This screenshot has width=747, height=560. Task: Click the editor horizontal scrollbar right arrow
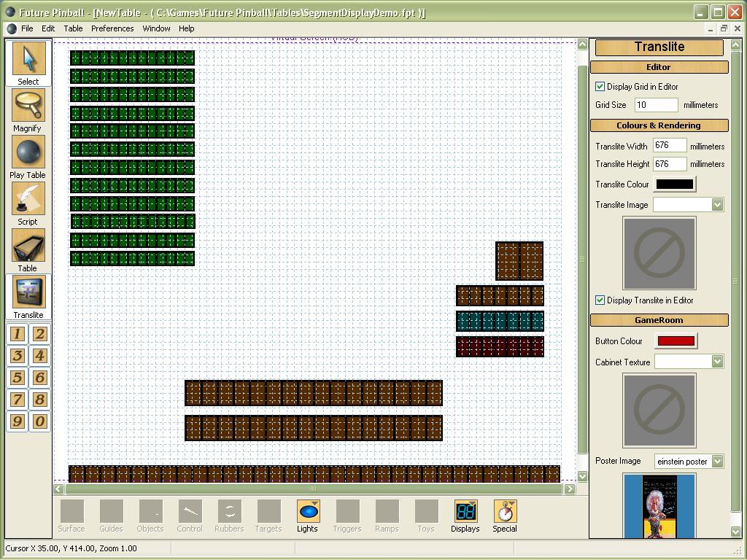(x=570, y=489)
